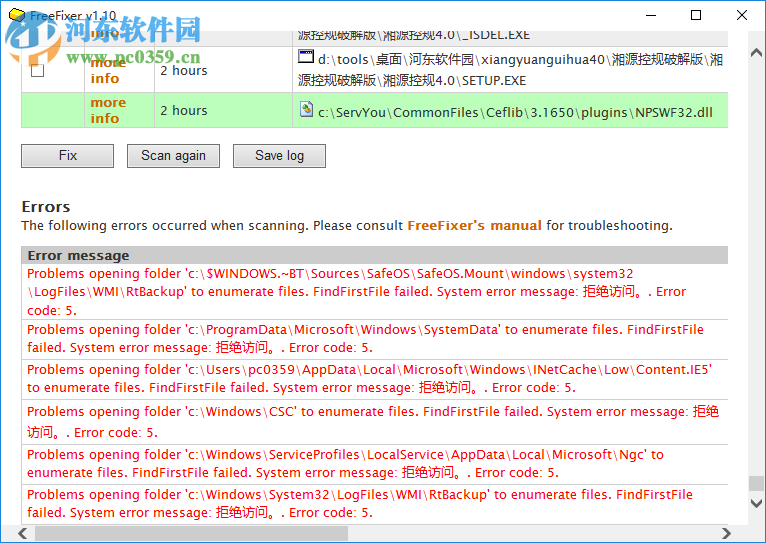Click the SETUP.EXE application file icon

[306, 57]
